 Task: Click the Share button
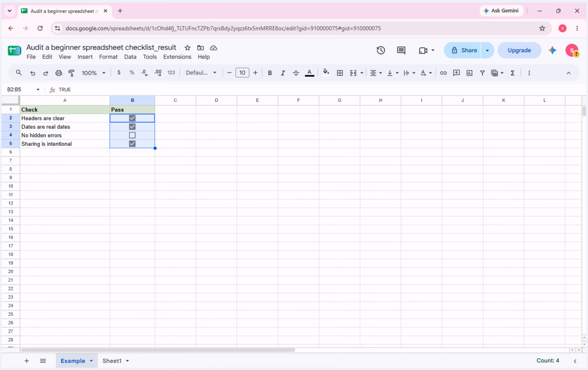[x=463, y=50]
